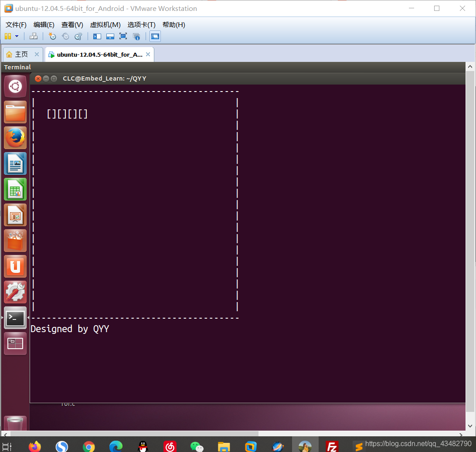Open QQ penguin app on the taskbar
Screen dimensions: 476x452
tap(143, 447)
